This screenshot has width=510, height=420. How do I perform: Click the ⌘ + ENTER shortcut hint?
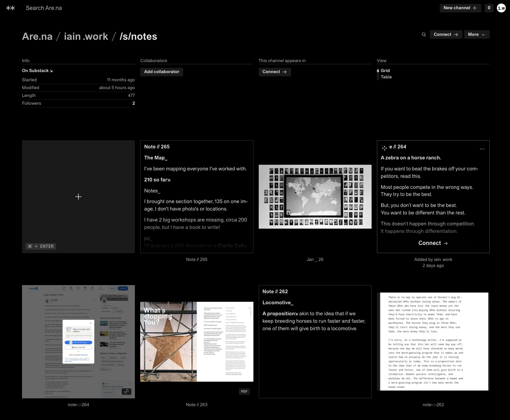tap(41, 246)
